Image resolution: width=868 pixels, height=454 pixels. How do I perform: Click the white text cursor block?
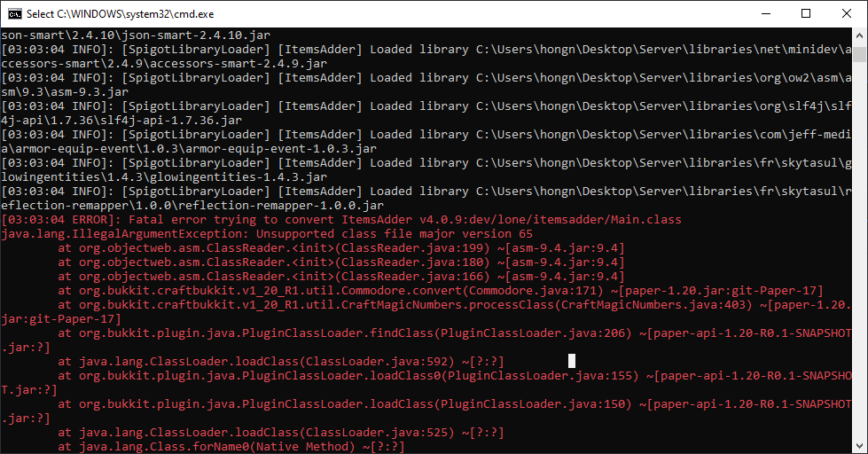[x=572, y=361]
